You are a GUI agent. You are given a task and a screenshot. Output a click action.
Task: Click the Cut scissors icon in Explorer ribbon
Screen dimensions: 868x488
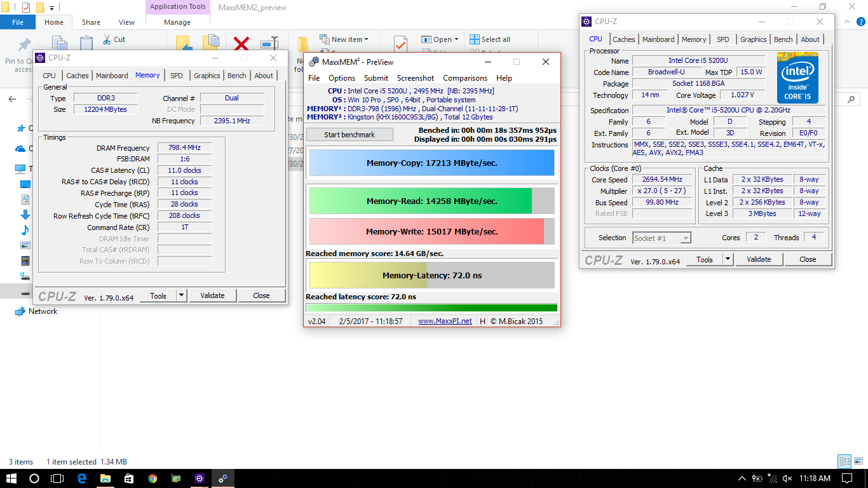(106, 39)
